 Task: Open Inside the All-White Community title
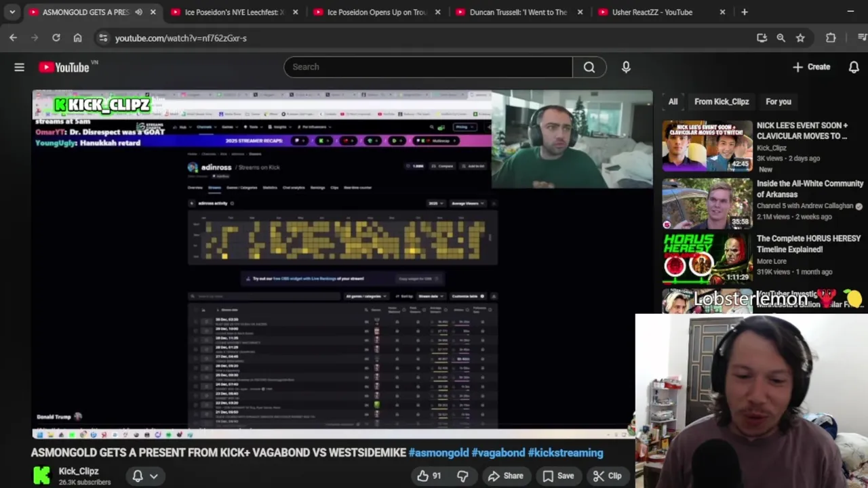click(x=810, y=189)
